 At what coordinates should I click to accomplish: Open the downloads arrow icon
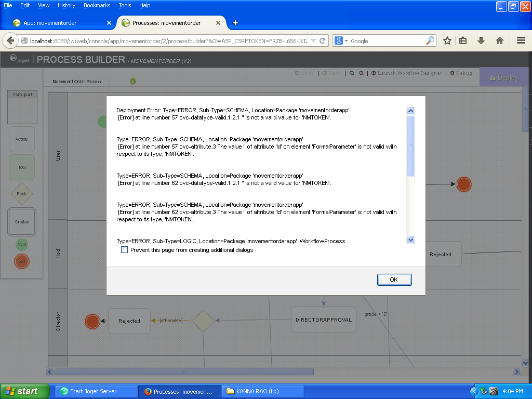481,41
